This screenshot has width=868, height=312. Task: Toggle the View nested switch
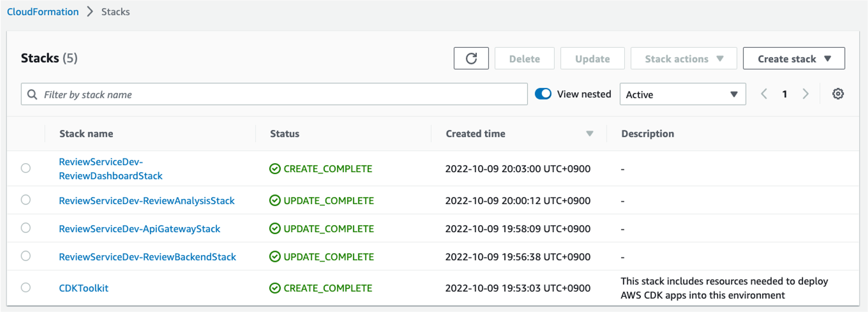pos(543,94)
